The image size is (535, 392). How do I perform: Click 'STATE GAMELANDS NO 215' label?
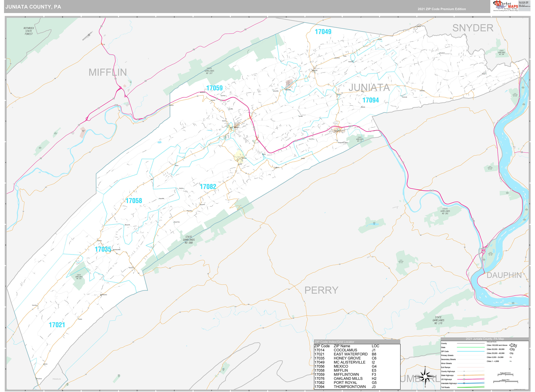coord(79,277)
